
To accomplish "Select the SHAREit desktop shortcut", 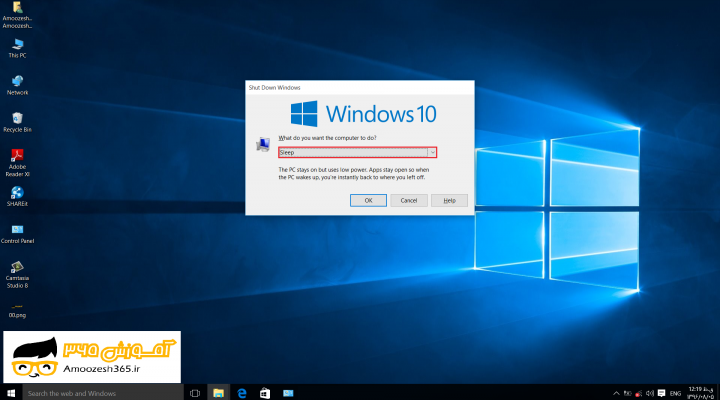I will coord(17,197).
